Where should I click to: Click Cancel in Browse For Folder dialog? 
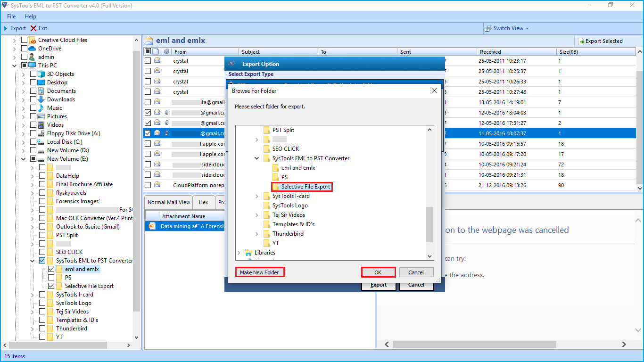click(x=416, y=272)
